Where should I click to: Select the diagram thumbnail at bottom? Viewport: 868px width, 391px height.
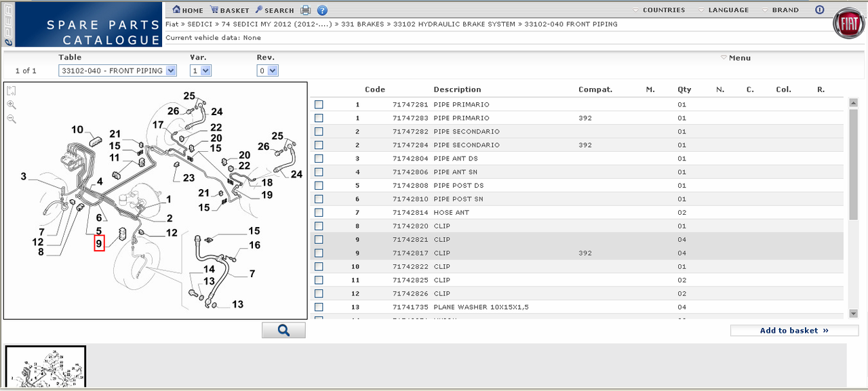tap(46, 367)
